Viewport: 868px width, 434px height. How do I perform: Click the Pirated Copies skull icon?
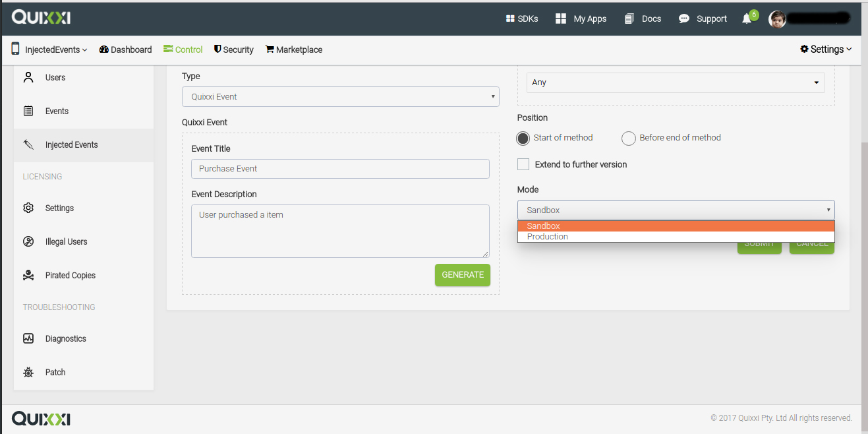[x=28, y=275]
